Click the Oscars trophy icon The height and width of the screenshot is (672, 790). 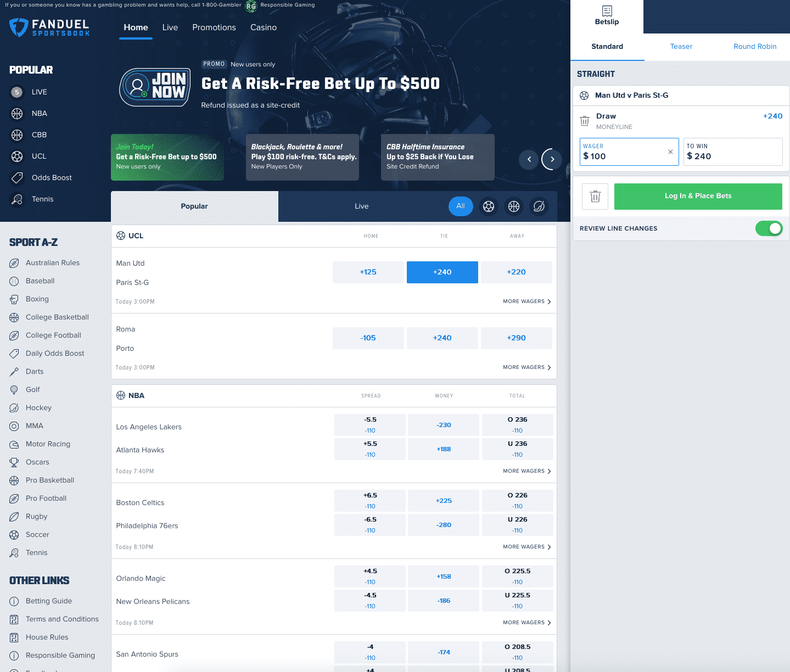click(x=14, y=462)
